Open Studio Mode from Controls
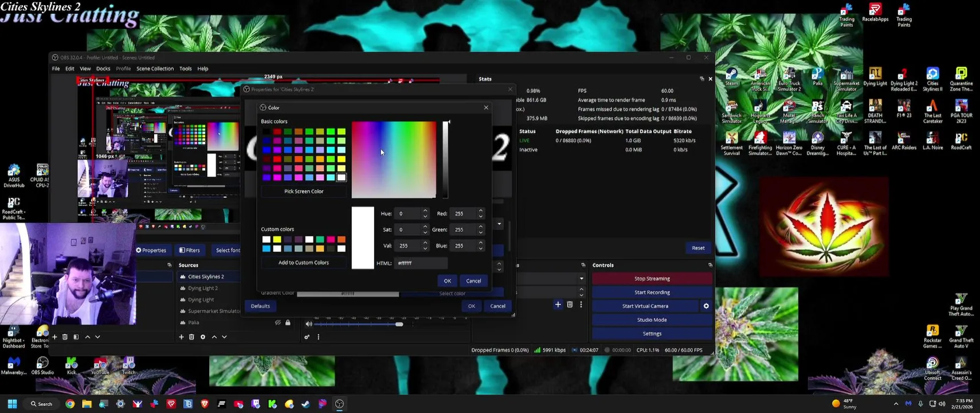Screen dimensions: 980x413 pyautogui.click(x=652, y=320)
